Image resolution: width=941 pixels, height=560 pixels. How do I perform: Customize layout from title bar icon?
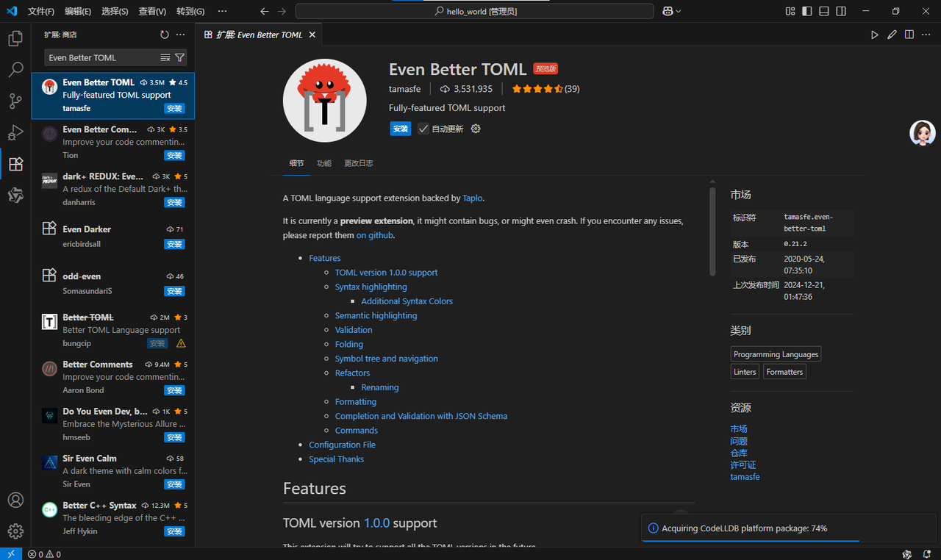click(790, 11)
